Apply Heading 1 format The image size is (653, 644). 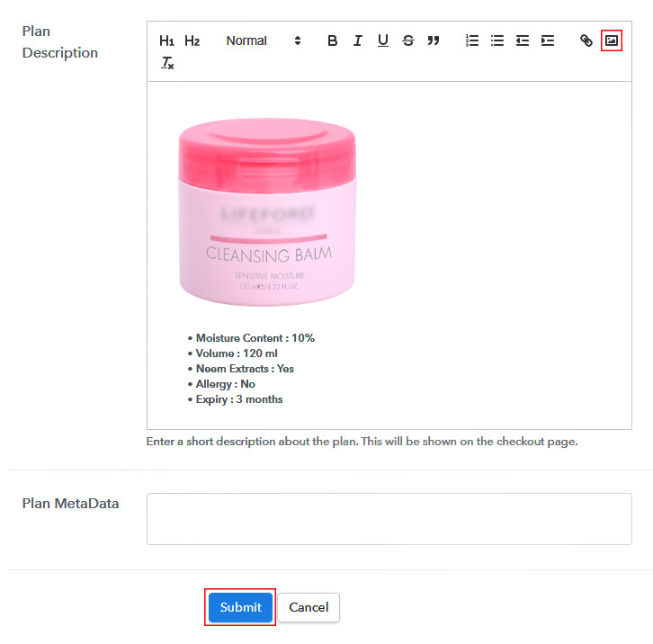point(166,40)
